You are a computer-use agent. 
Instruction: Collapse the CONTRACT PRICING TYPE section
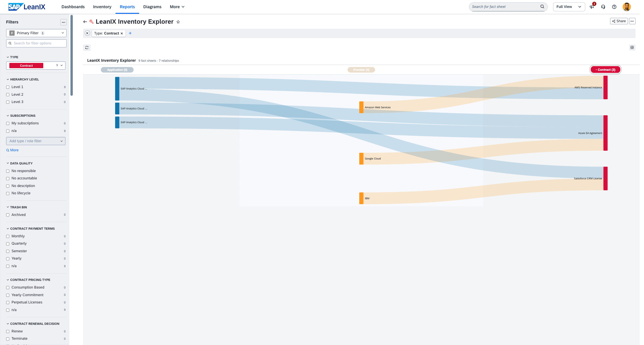coord(28,280)
